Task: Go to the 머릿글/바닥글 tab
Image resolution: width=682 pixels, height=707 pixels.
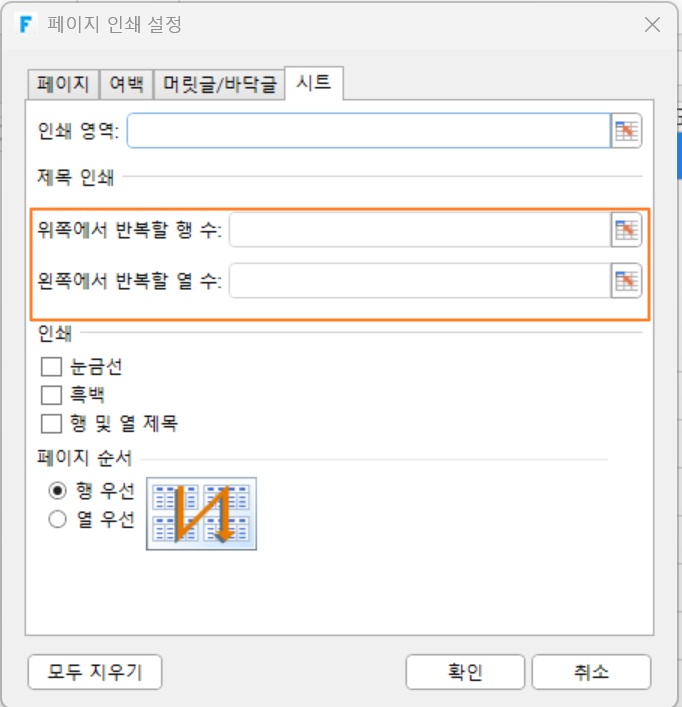Action: [220, 84]
